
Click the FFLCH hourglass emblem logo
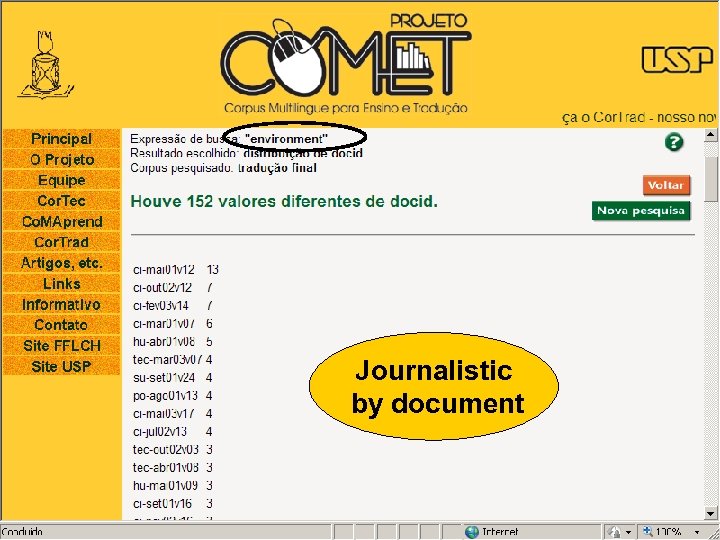45,65
